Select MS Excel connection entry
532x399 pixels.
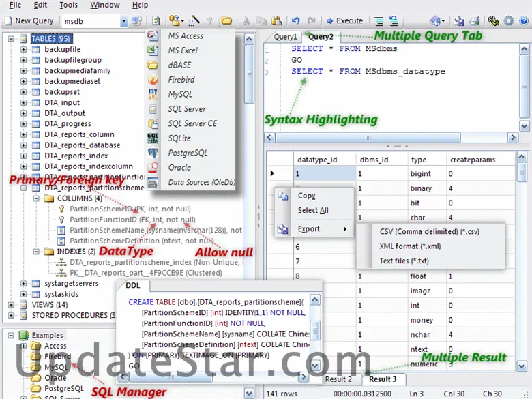pos(191,50)
